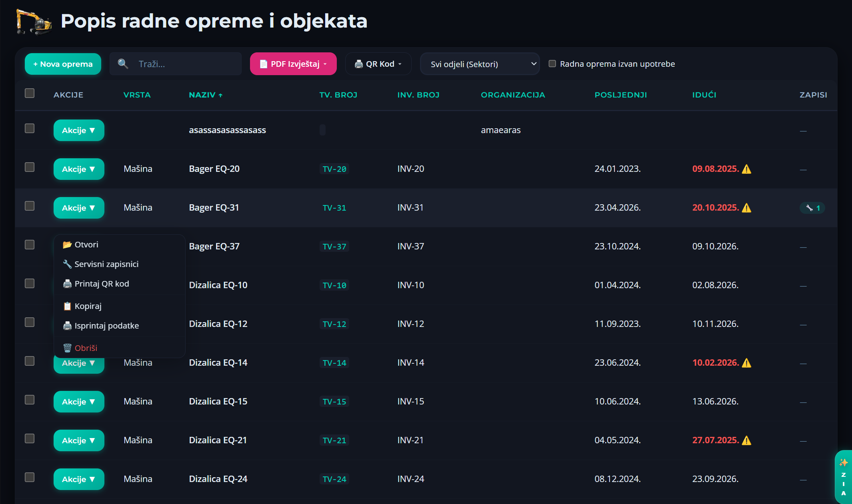Toggle the select-all checkbox in the header
Image resolution: width=852 pixels, height=504 pixels.
[x=30, y=93]
